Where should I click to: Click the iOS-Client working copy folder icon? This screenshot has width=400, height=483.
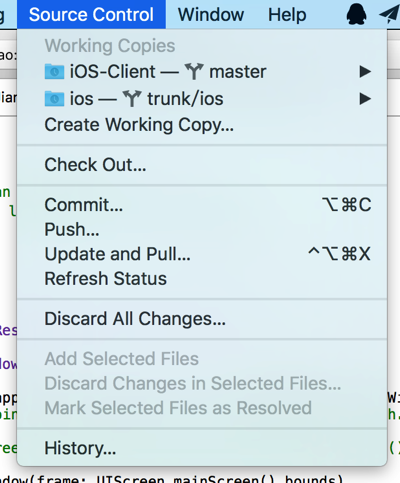pos(54,71)
